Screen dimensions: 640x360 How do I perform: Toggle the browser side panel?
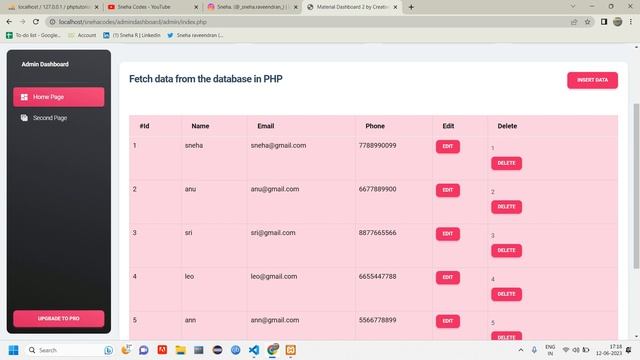pyautogui.click(x=604, y=22)
